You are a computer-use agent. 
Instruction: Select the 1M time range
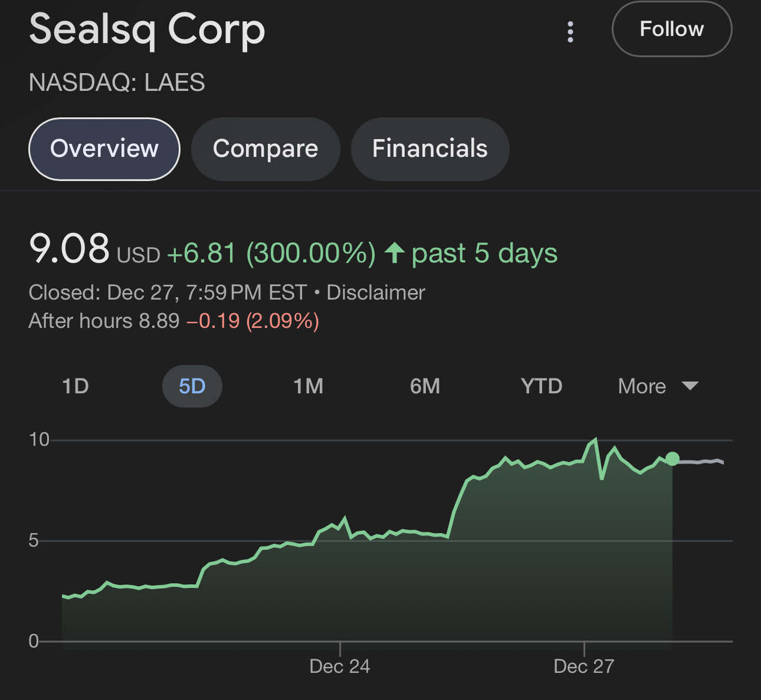click(x=309, y=386)
